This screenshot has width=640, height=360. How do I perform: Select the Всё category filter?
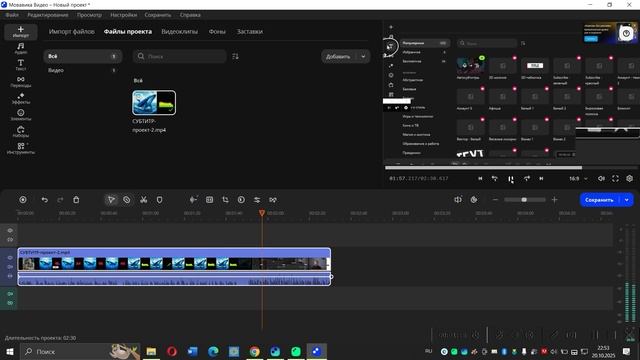[x=82, y=56]
